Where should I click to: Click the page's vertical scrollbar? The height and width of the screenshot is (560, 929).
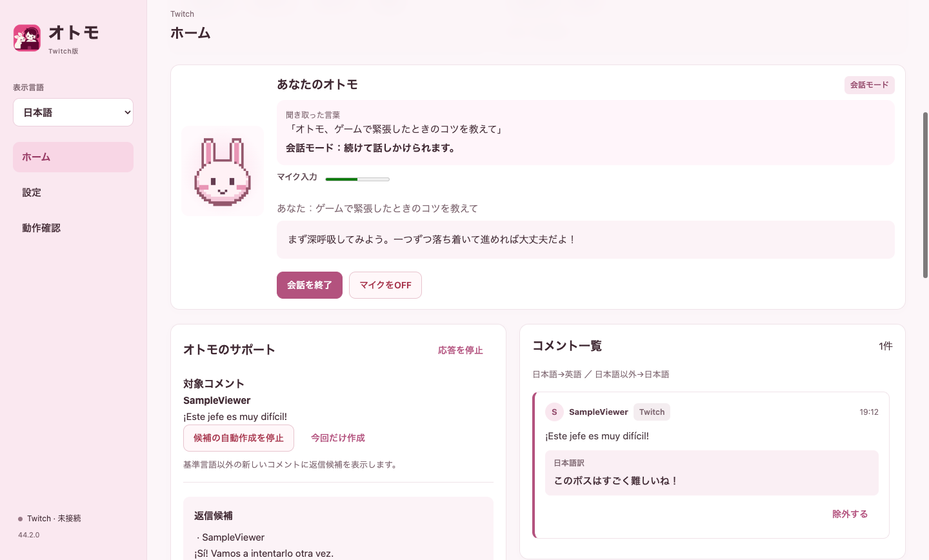click(925, 195)
